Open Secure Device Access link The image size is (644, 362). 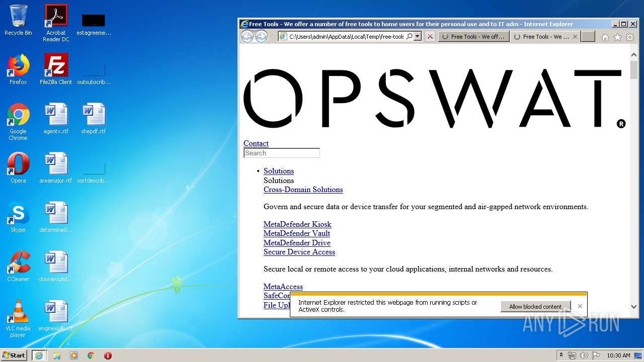tap(299, 252)
